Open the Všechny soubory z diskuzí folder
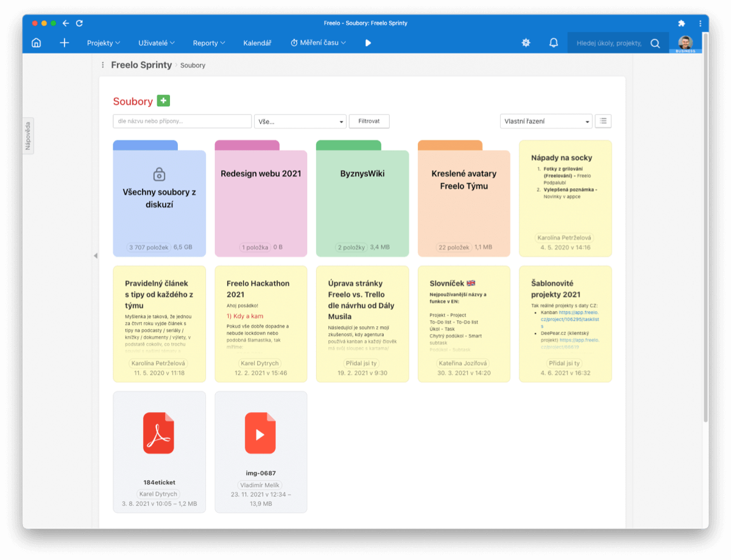Viewport: 731px width, 560px height. click(159, 198)
